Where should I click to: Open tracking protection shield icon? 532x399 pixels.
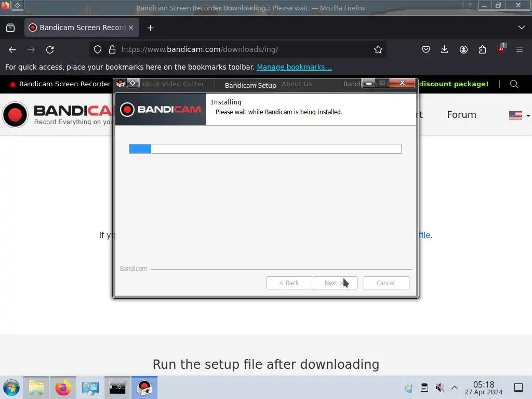[98, 49]
